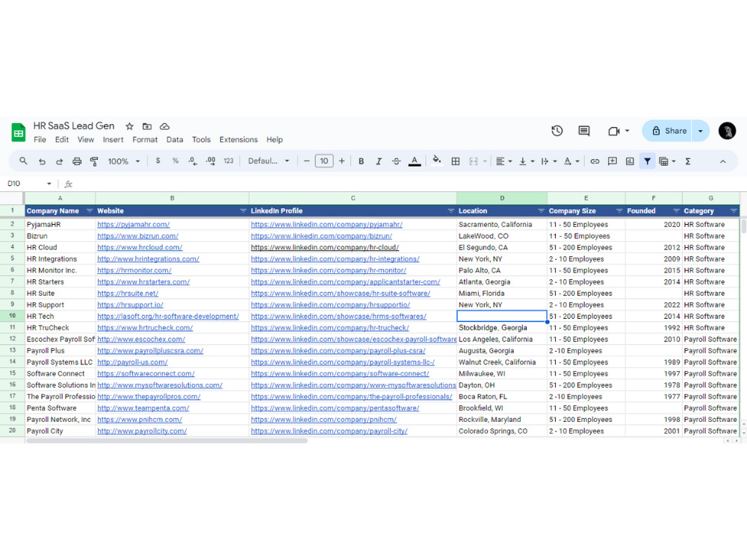Screen dimensions: 747x560
Task: Open the number format 123 menu
Action: point(229,161)
